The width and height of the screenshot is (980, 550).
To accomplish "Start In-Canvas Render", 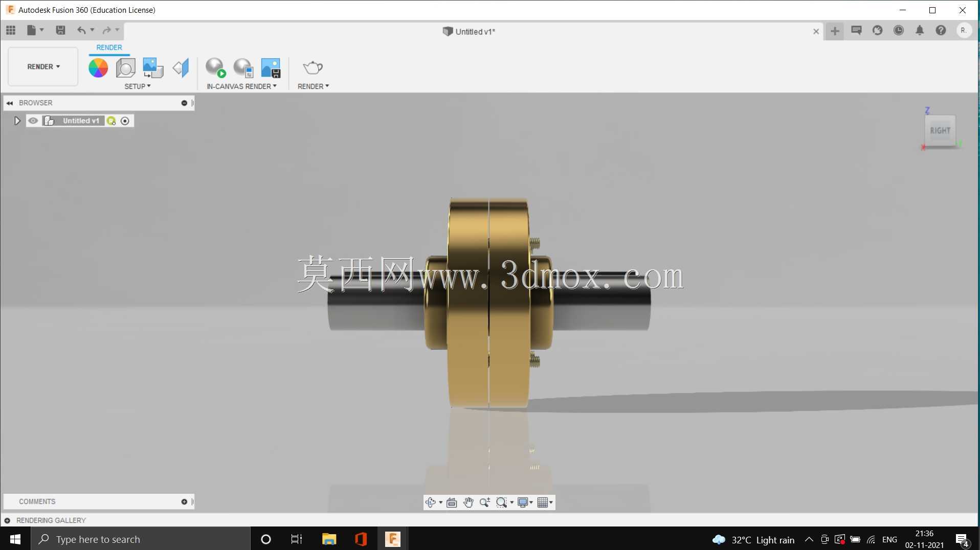I will click(x=215, y=67).
